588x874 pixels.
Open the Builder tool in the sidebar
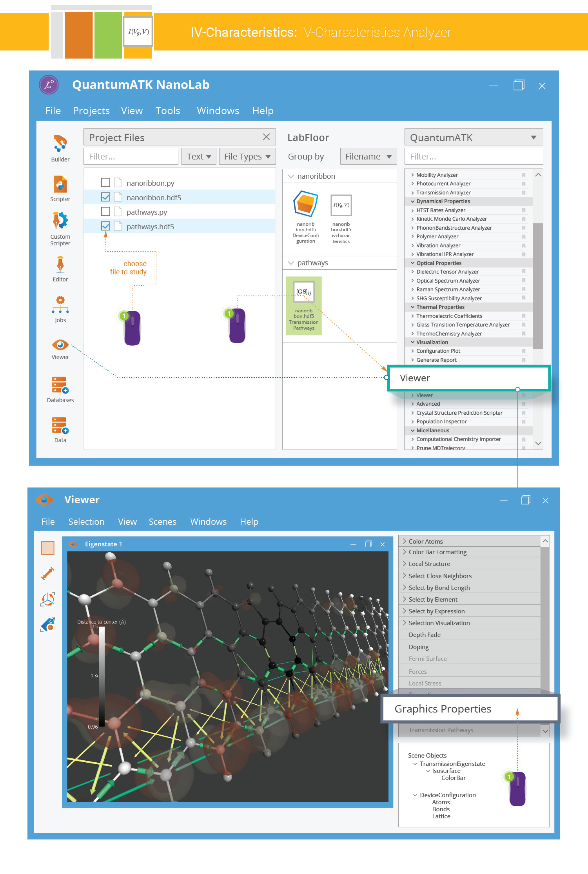(x=60, y=144)
